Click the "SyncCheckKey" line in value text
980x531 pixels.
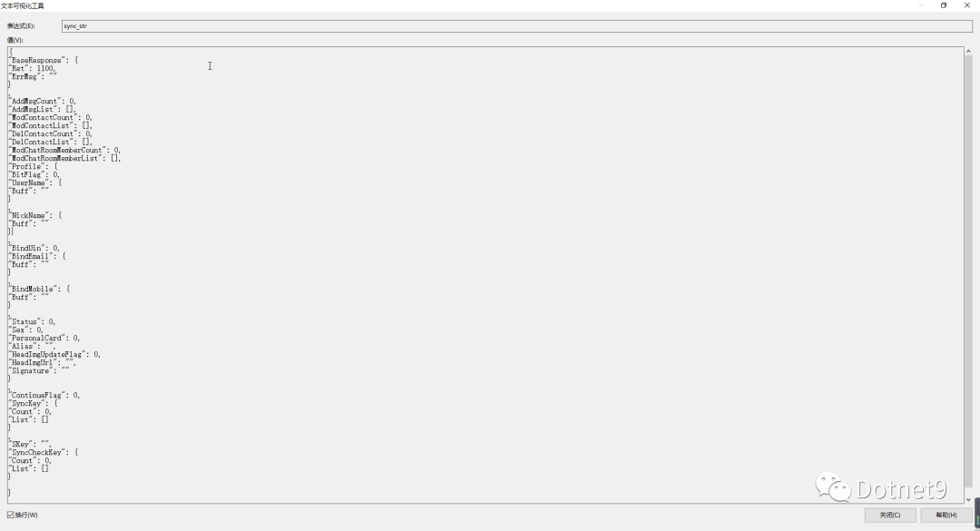(x=44, y=452)
